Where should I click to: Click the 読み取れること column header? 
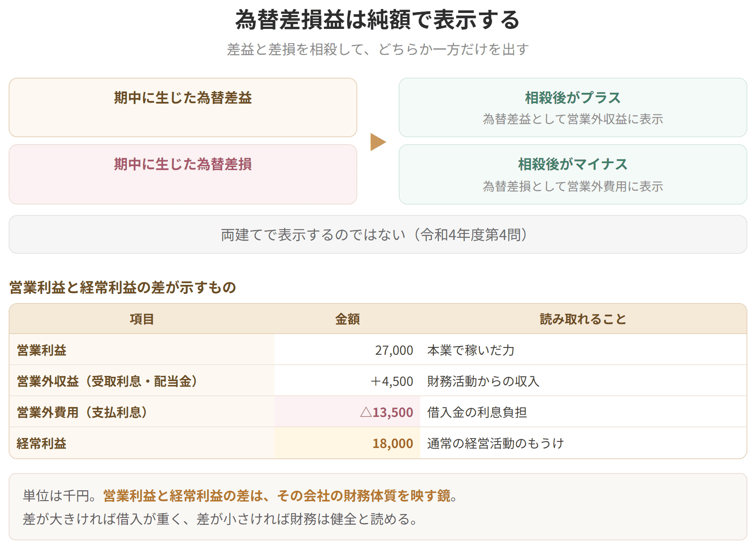583,319
